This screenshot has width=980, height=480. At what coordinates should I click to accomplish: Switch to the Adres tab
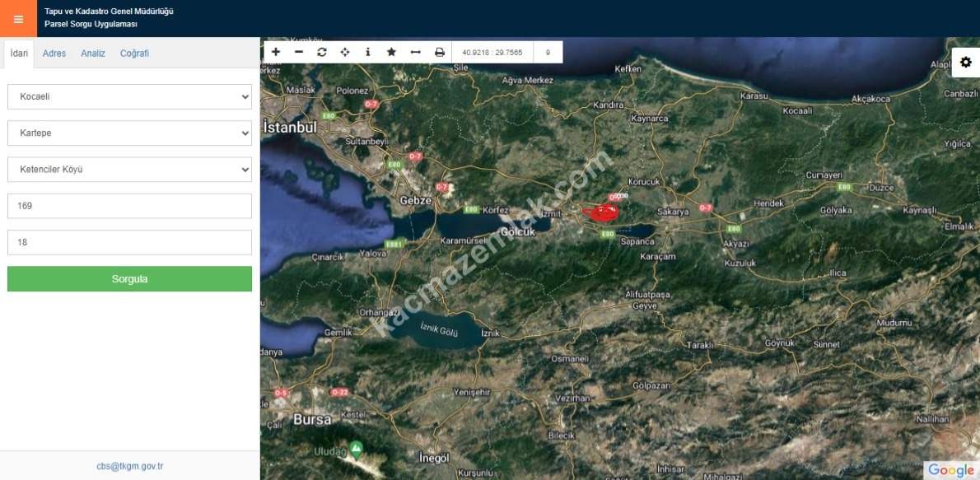coord(54,54)
